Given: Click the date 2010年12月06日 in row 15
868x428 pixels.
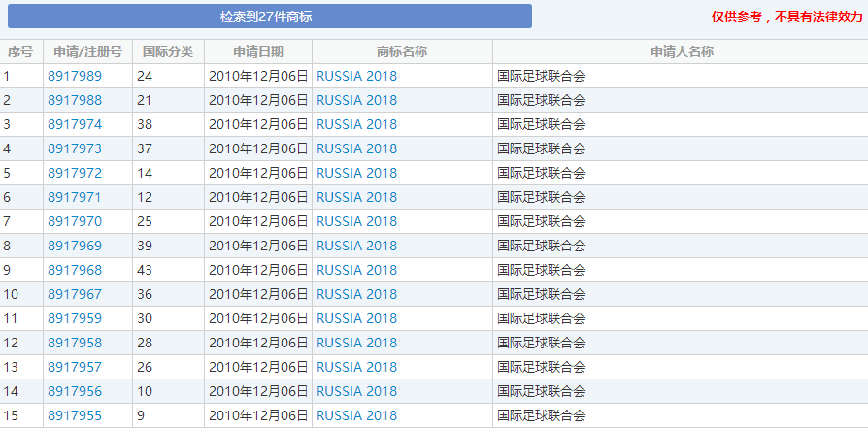Looking at the screenshot, I should (x=258, y=415).
